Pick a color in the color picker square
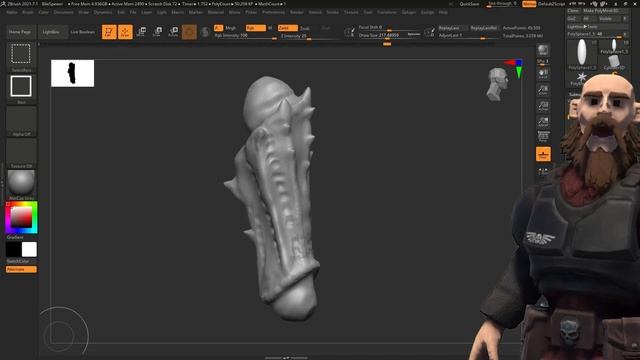The image size is (640, 360). (21, 217)
